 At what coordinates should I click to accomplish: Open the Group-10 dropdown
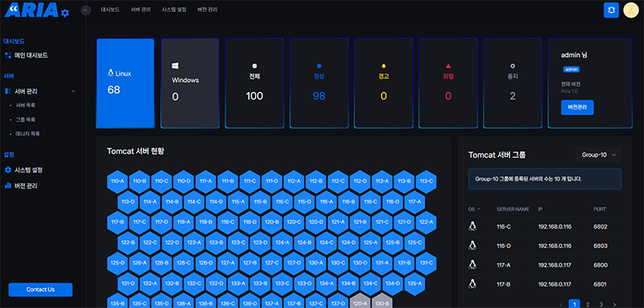598,155
